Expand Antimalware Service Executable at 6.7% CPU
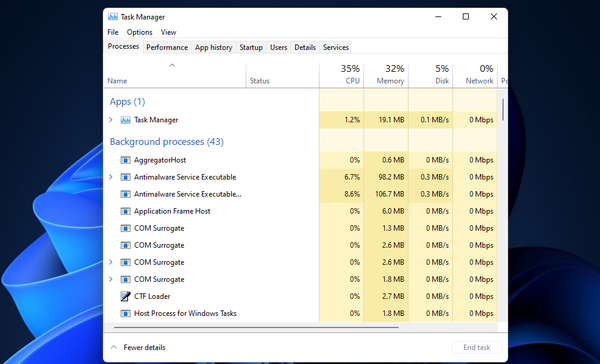600x364 pixels. [111, 177]
